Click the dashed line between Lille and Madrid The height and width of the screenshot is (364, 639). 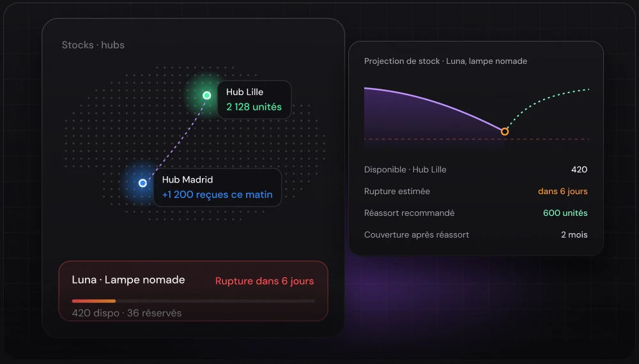pyautogui.click(x=175, y=139)
